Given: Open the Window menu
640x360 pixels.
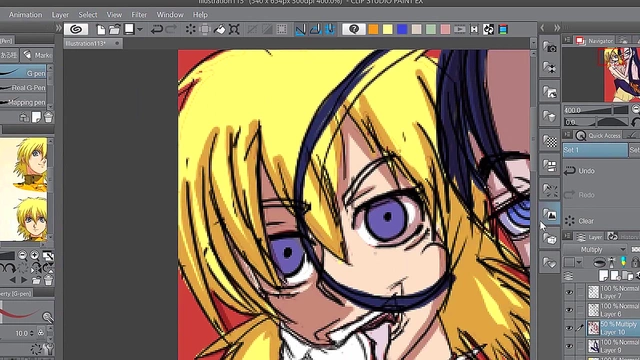Looking at the screenshot, I should pyautogui.click(x=170, y=15).
